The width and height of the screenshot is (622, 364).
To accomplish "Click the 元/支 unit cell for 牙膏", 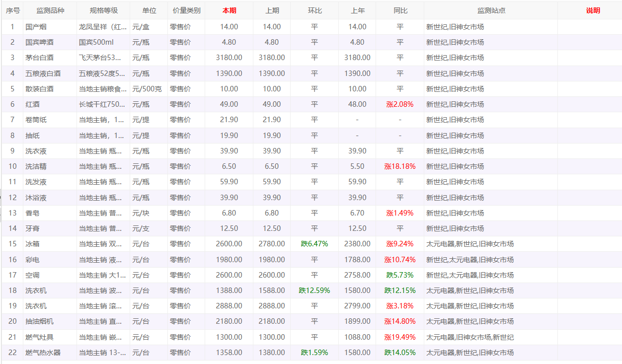I will (149, 228).
